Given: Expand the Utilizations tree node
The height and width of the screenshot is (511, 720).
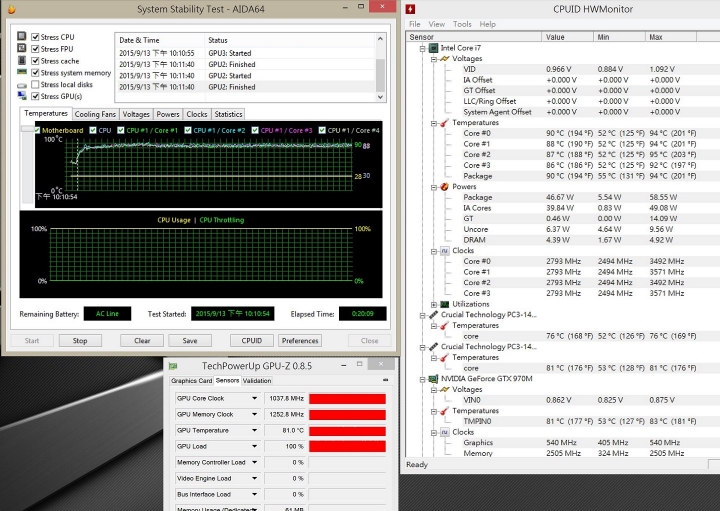Looking at the screenshot, I should (434, 304).
